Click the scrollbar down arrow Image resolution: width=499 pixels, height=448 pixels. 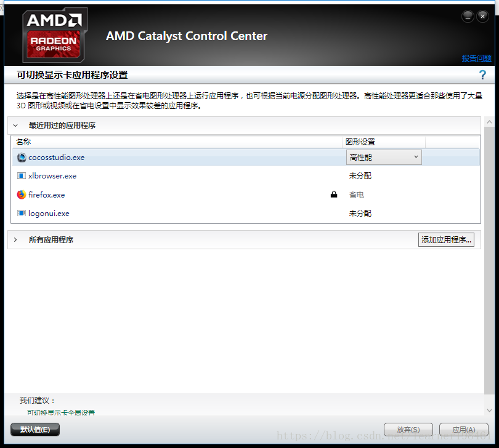pyautogui.click(x=490, y=410)
